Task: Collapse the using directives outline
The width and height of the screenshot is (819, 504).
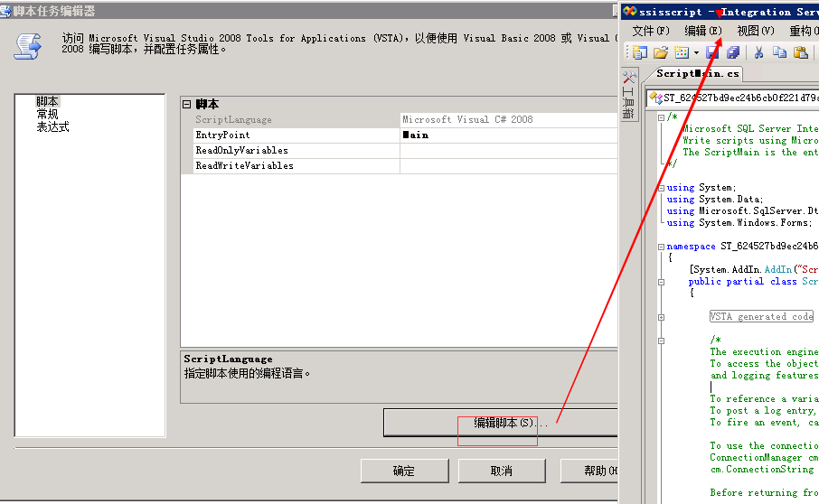Action: click(x=661, y=188)
